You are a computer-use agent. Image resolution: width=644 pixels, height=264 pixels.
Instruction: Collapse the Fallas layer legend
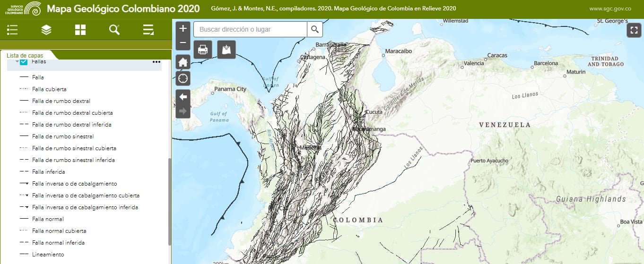pos(17,62)
